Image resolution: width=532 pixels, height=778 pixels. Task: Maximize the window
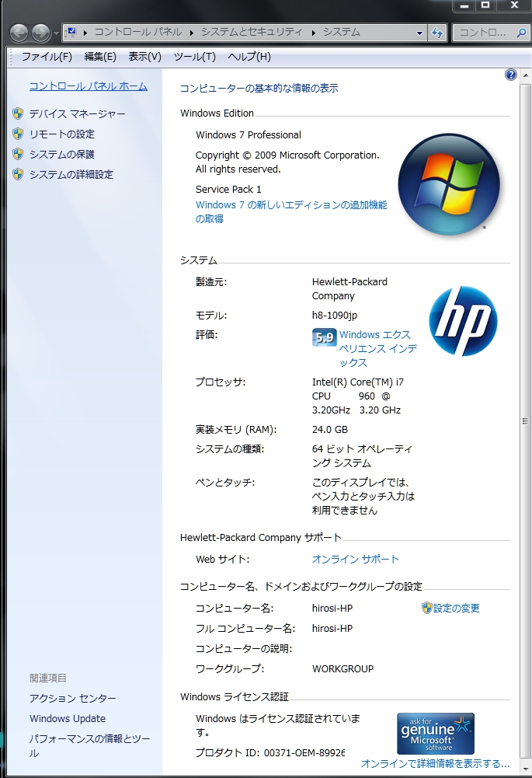[485, 5]
